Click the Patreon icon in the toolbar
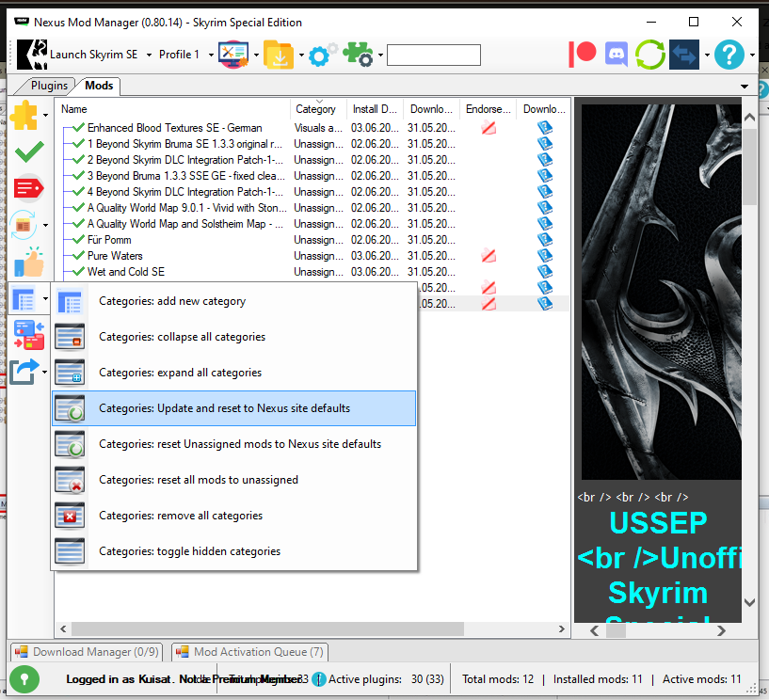Screen dimensions: 769x700 coord(584,54)
